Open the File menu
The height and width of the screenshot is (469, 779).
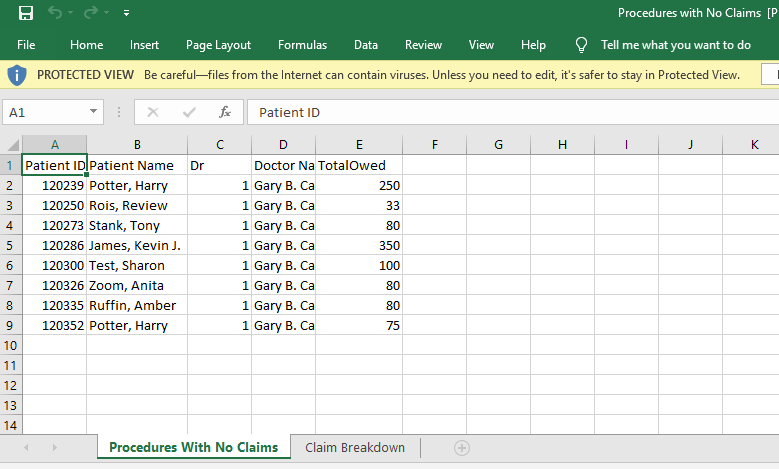tap(26, 45)
